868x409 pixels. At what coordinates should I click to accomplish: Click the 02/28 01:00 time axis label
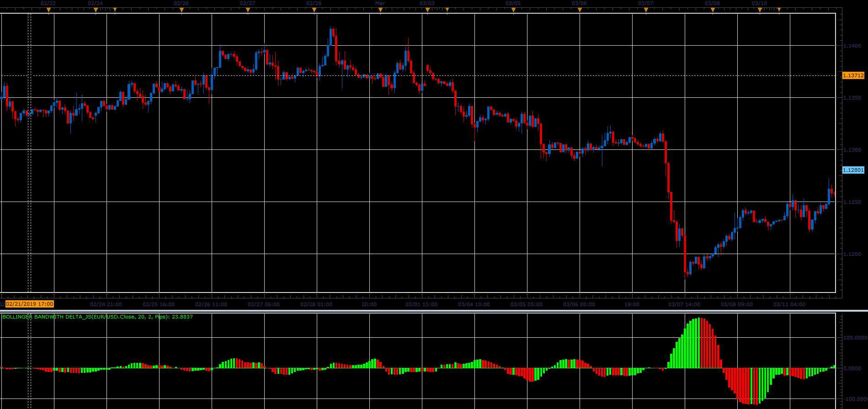click(316, 304)
